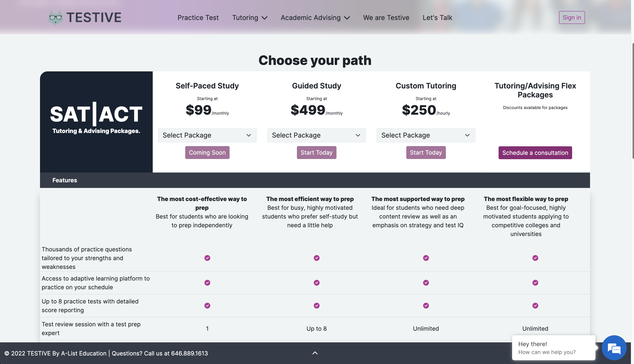Click the page vertical scrollbar
The image size is (634, 364).
click(x=633, y=100)
